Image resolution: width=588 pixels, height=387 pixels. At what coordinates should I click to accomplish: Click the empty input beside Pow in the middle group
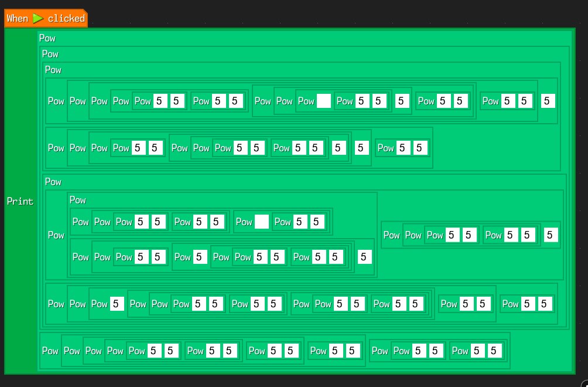click(x=262, y=222)
